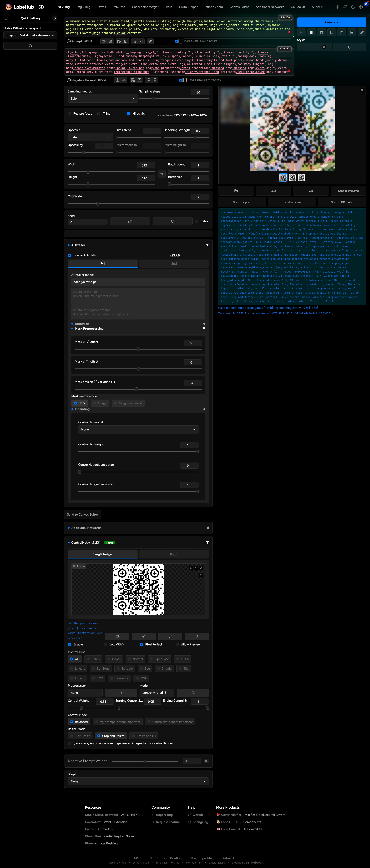Click the save style floppy icon
The image size is (370, 868).
(x=352, y=32)
